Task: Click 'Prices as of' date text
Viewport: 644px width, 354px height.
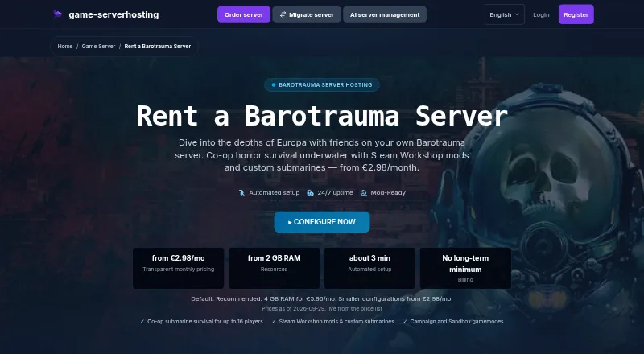Action: (x=322, y=308)
